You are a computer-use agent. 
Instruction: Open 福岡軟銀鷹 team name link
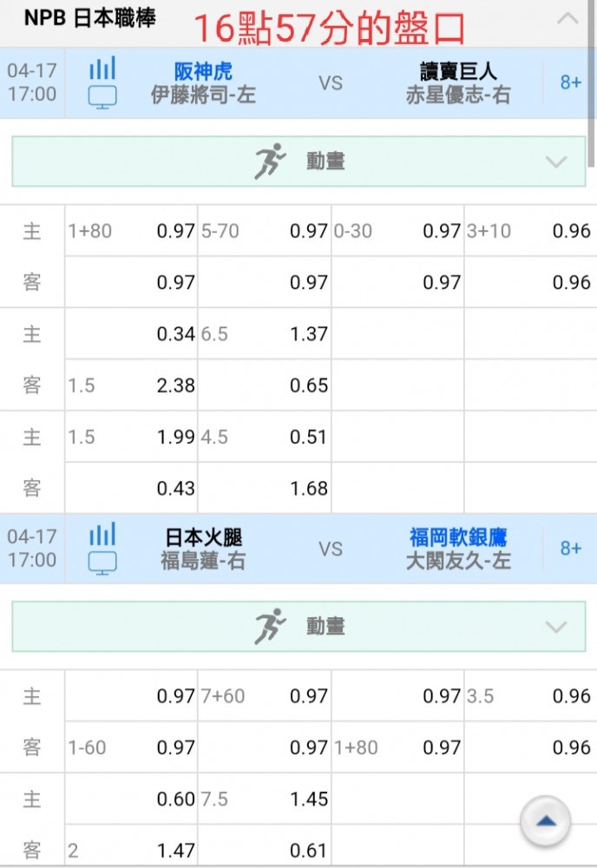click(458, 537)
